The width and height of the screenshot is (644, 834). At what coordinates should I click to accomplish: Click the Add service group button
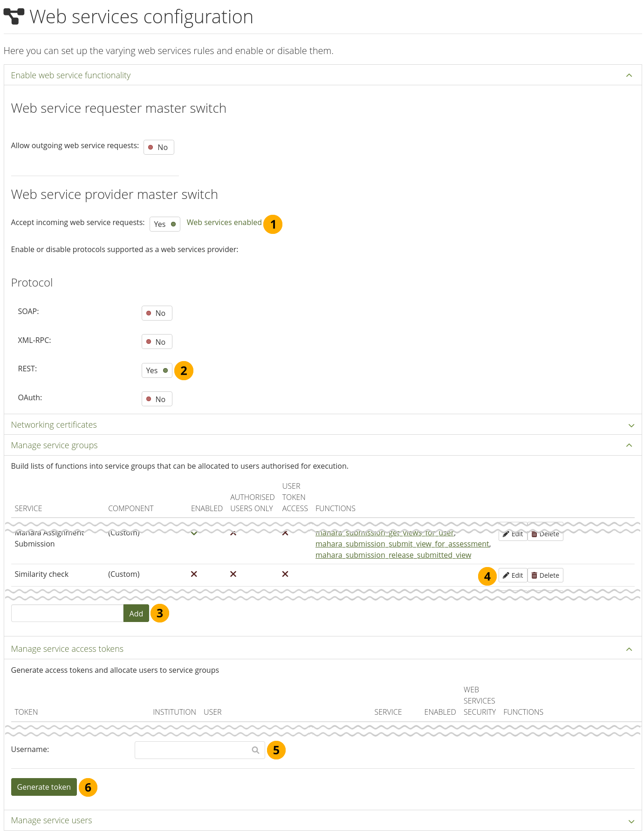[x=136, y=614]
